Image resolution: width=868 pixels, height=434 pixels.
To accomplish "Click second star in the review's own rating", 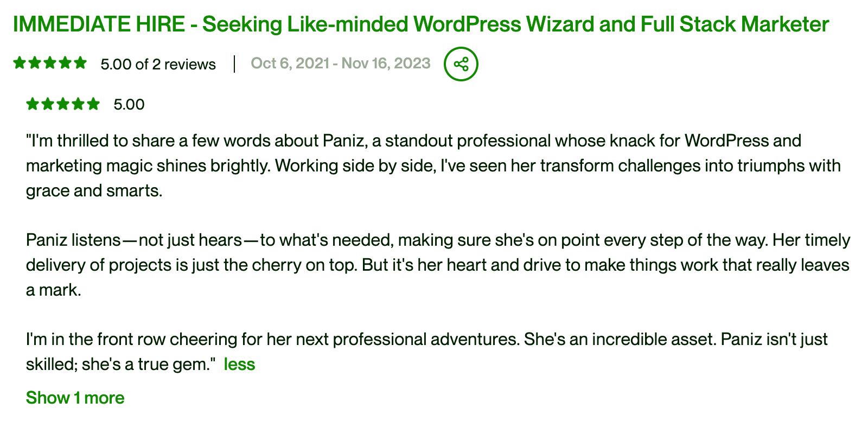I will click(x=48, y=104).
